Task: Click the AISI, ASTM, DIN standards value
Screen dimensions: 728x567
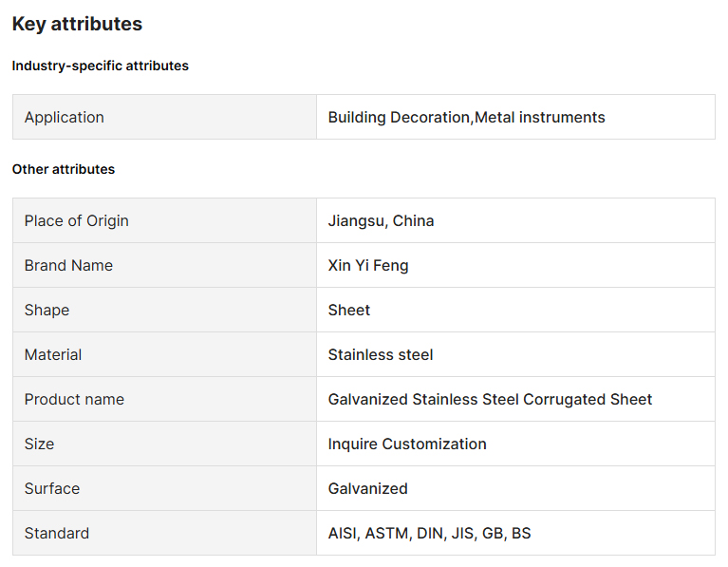Action: point(429,534)
